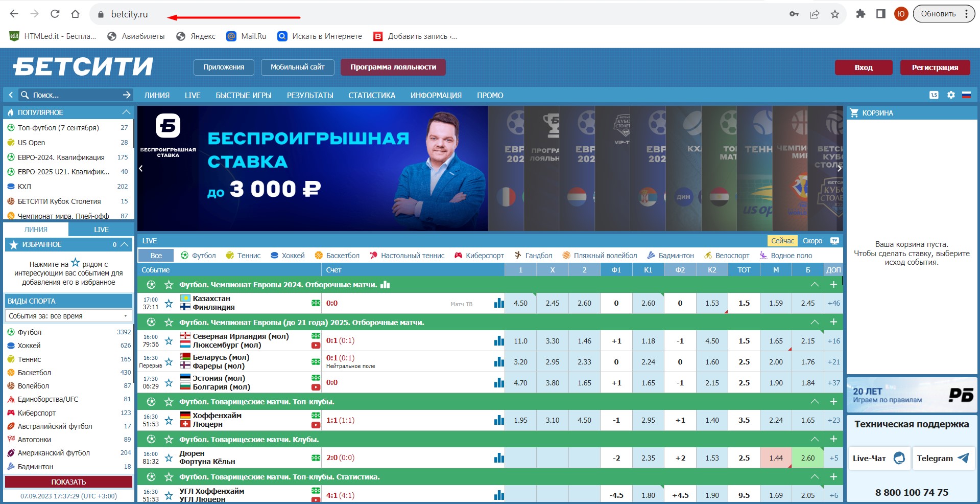Viewport: 980px width, 504px height.
Task: Select the Хоккей live sport tab
Action: tap(288, 256)
